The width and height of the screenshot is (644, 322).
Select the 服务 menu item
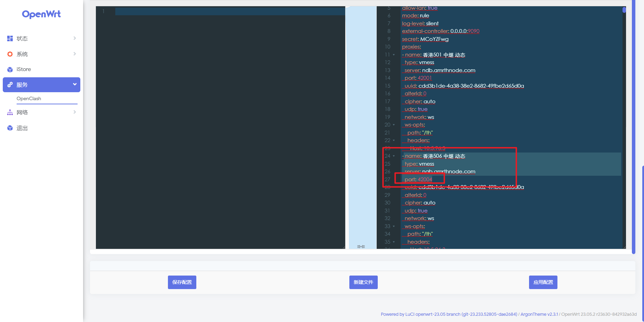42,85
